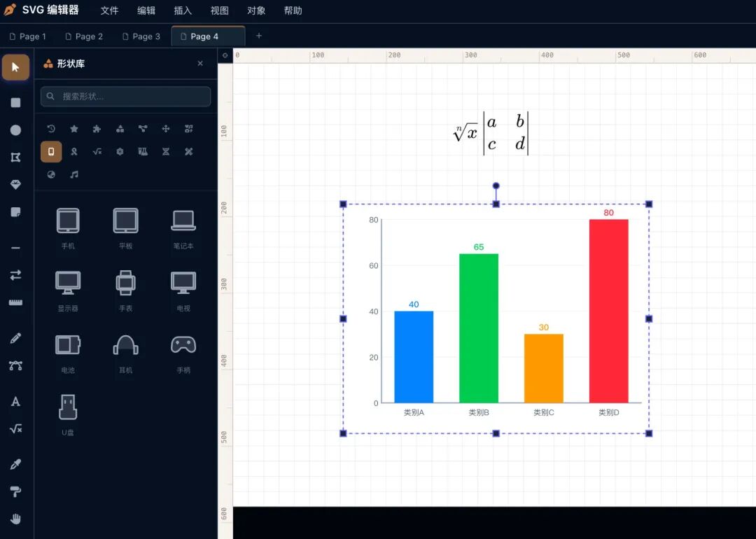Open the 文件 menu
The height and width of the screenshot is (539, 756).
click(109, 10)
